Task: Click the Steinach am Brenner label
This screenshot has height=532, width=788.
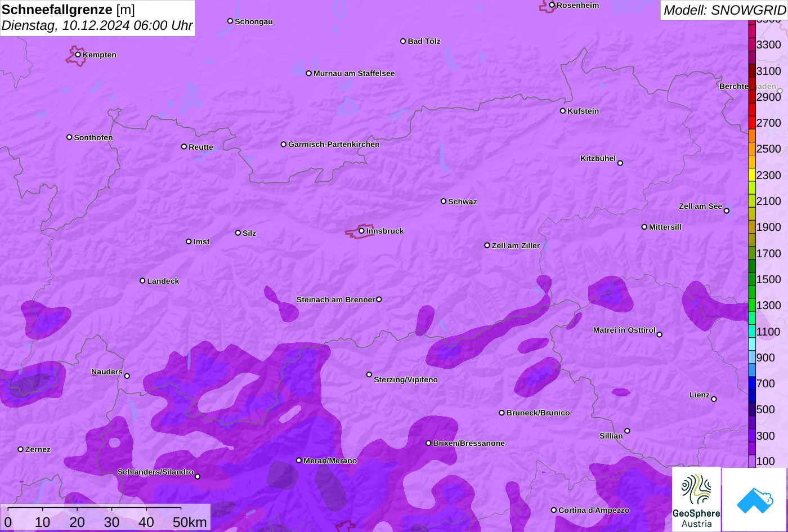Action: (335, 299)
